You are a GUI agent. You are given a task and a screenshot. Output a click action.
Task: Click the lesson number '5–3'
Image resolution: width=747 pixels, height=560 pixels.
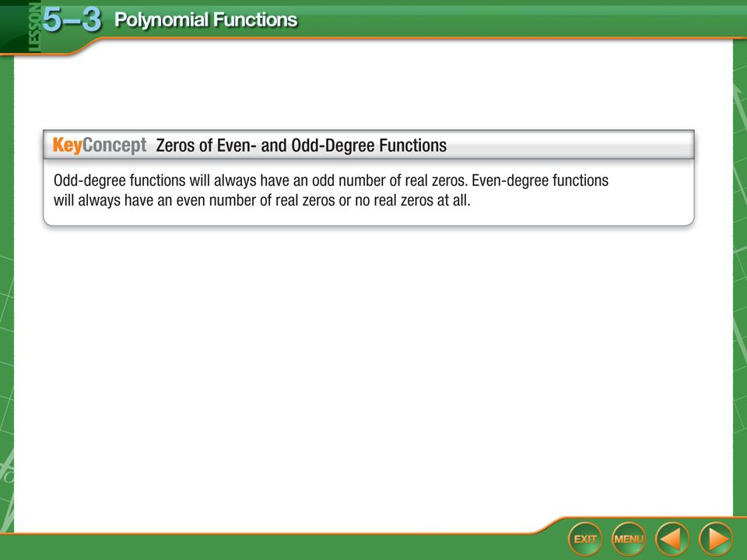(72, 20)
